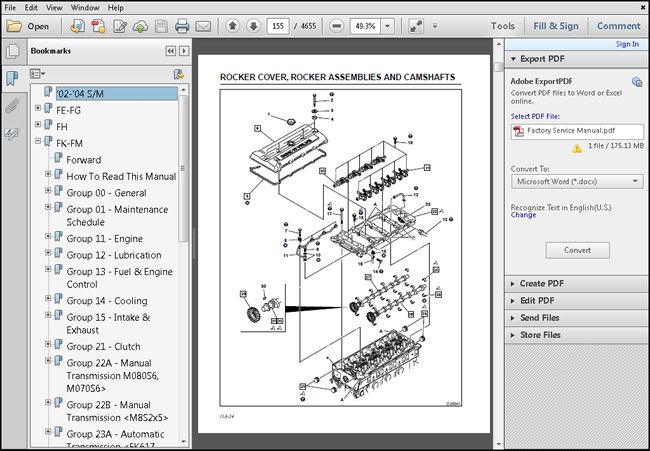
Task: Open the zoom percentage dropdown
Action: point(387,26)
